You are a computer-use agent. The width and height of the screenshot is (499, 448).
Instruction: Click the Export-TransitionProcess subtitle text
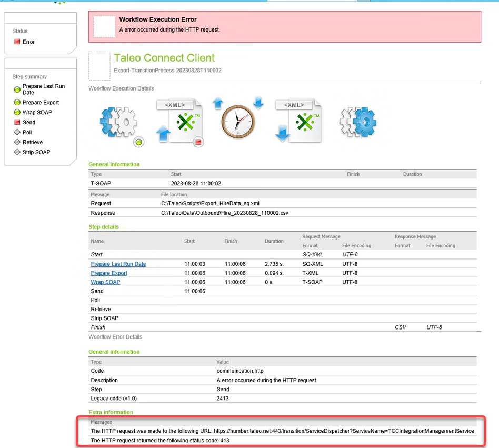[166, 69]
